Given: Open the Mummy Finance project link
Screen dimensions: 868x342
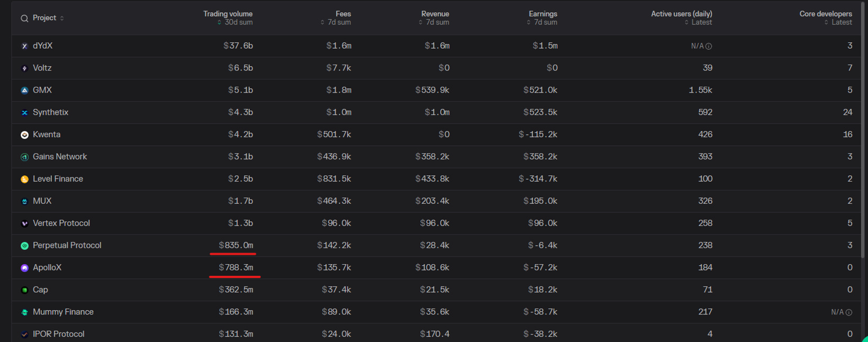Looking at the screenshot, I should (63, 312).
